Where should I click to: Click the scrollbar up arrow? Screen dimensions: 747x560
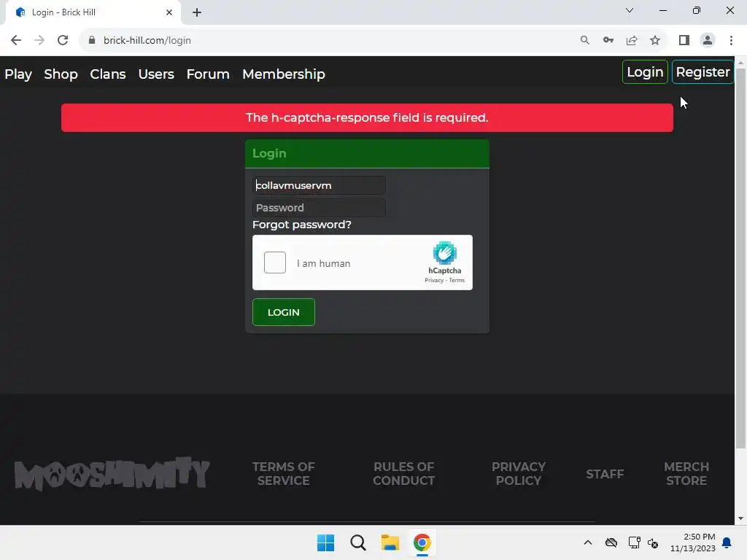pos(740,62)
